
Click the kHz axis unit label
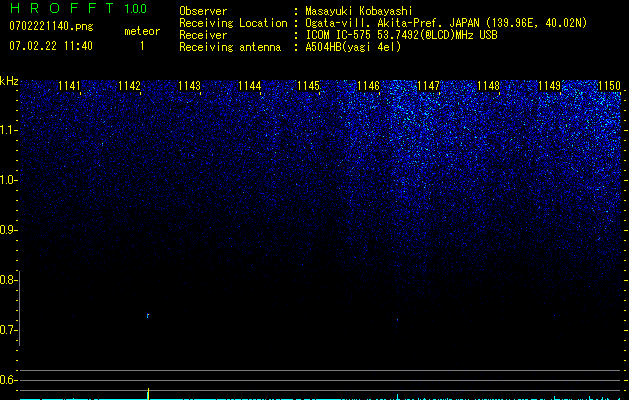pos(9,81)
